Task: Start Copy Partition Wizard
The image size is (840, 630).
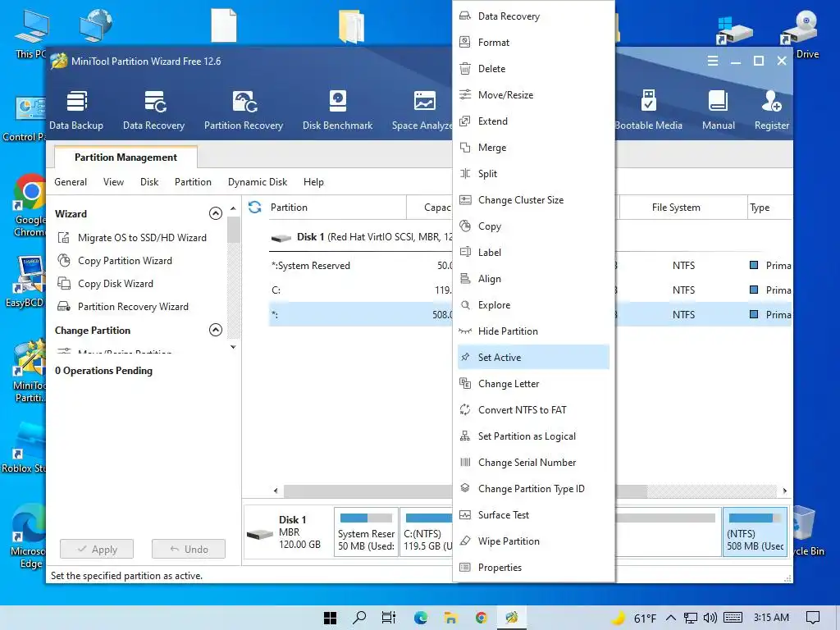Action: [x=115, y=260]
